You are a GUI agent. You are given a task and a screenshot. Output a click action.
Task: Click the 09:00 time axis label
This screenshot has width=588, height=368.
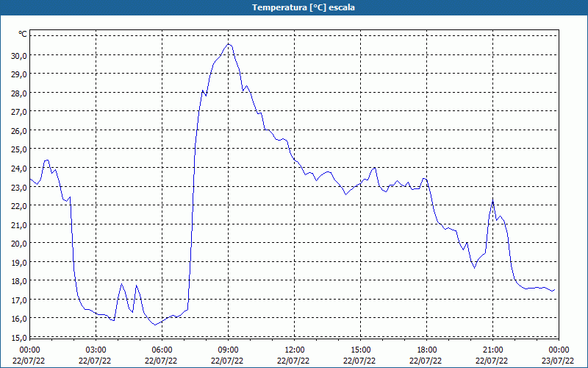(229, 350)
